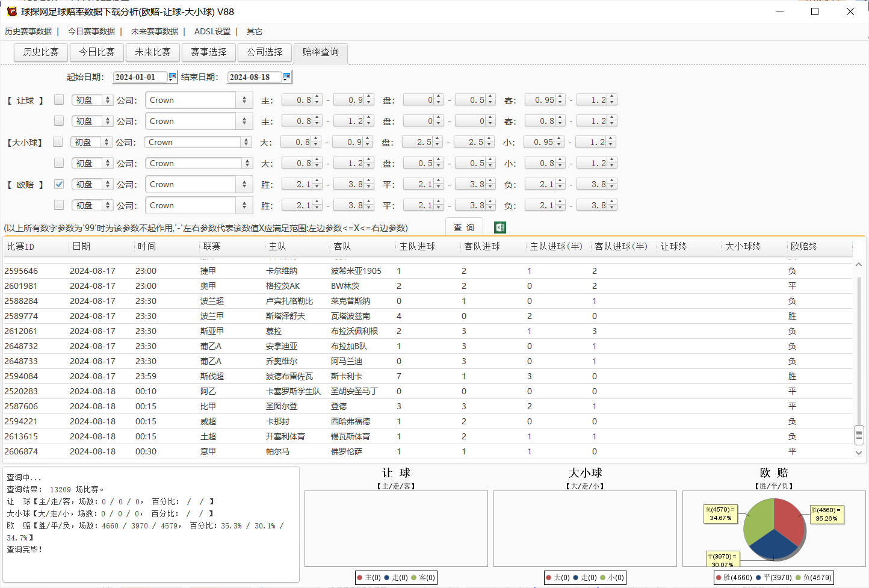Screen dimensions: 869x588
Task: Click the results table vertical scrollbar thumb
Action: click(859, 434)
